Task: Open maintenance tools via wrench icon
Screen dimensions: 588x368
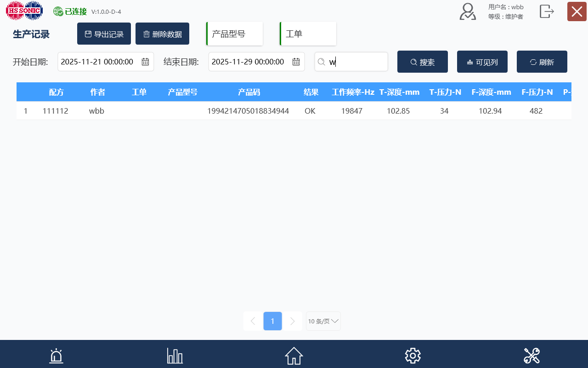Action: click(531, 355)
